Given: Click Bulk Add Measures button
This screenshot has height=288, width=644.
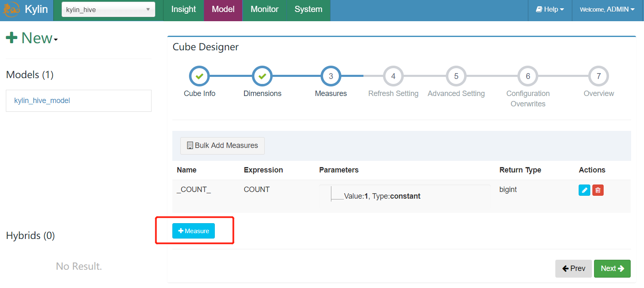Looking at the screenshot, I should click(x=222, y=145).
